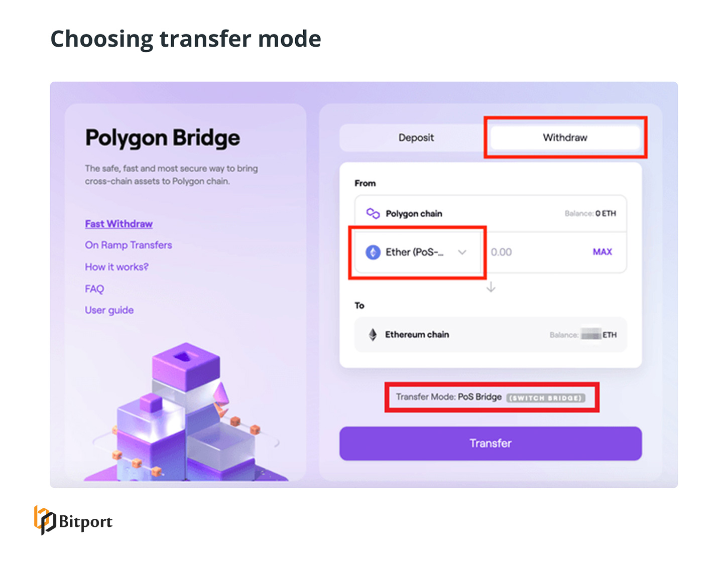Open the On Ramp Transfers page
This screenshot has width=728, height=564.
[128, 245]
